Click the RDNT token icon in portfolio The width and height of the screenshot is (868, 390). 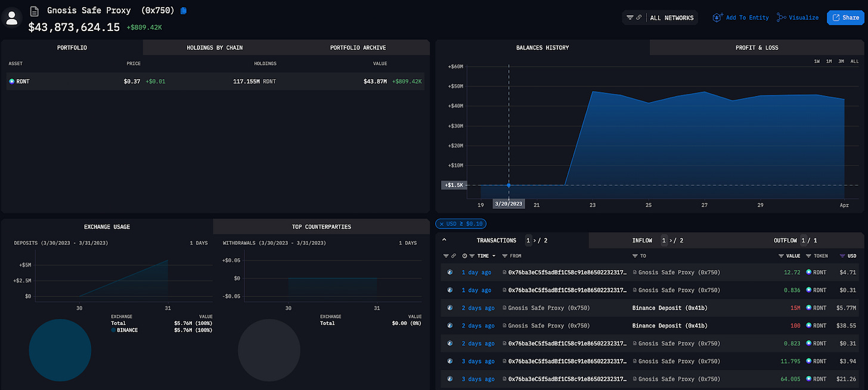coord(12,81)
